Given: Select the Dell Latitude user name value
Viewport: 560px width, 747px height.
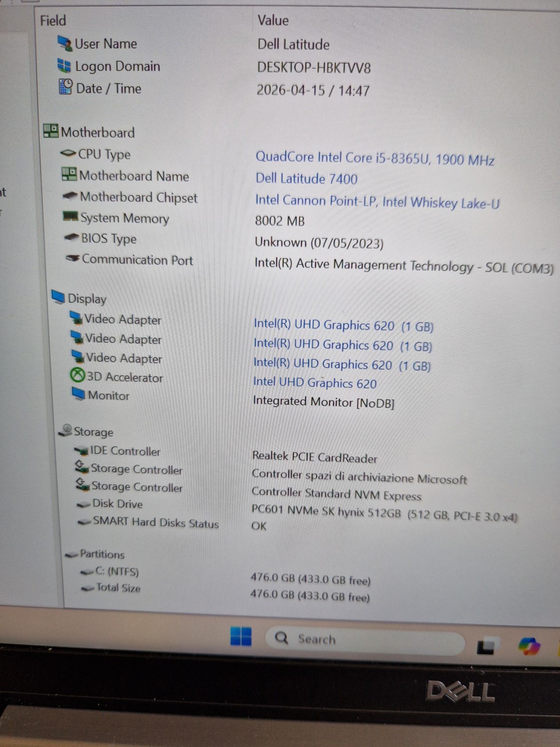Looking at the screenshot, I should point(293,44).
